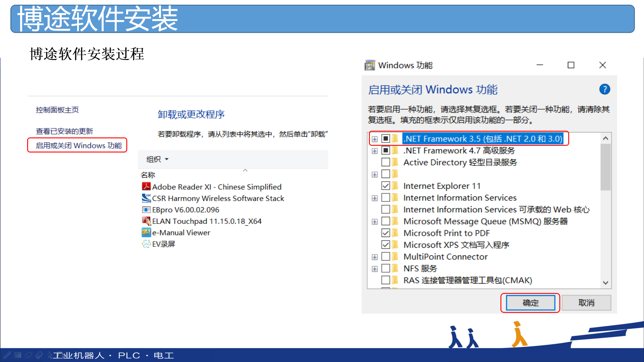Screen dimensions: 644x362
Task: Click the 确定 button
Action: (x=530, y=303)
